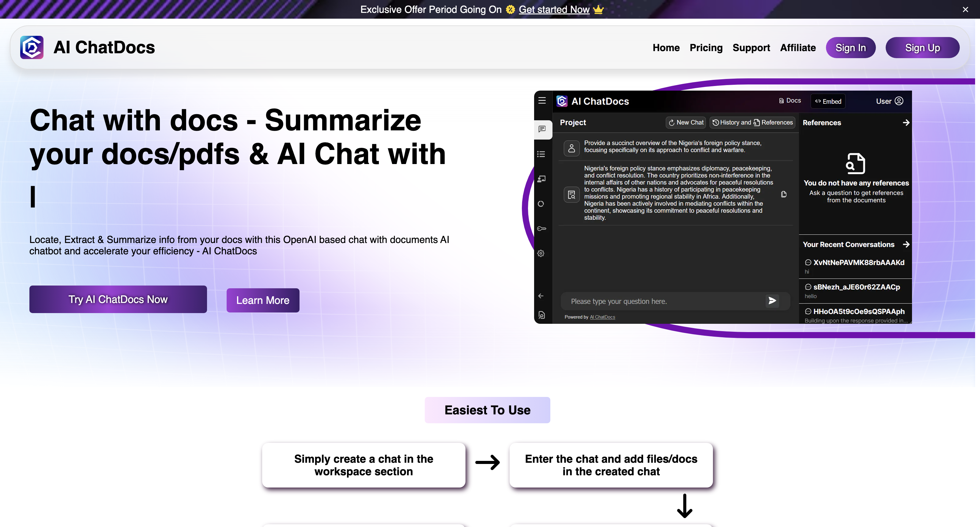Go to the Home page

[x=666, y=48]
